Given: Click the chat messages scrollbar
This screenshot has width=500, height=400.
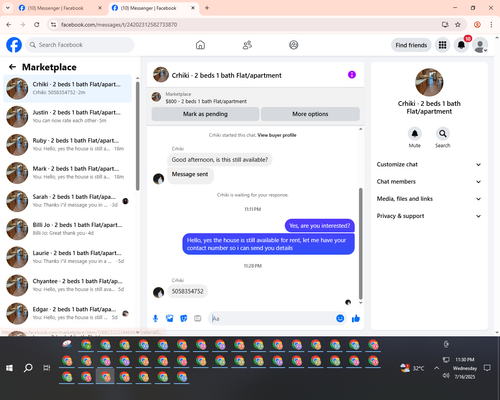Looking at the screenshot, I should coord(360,243).
